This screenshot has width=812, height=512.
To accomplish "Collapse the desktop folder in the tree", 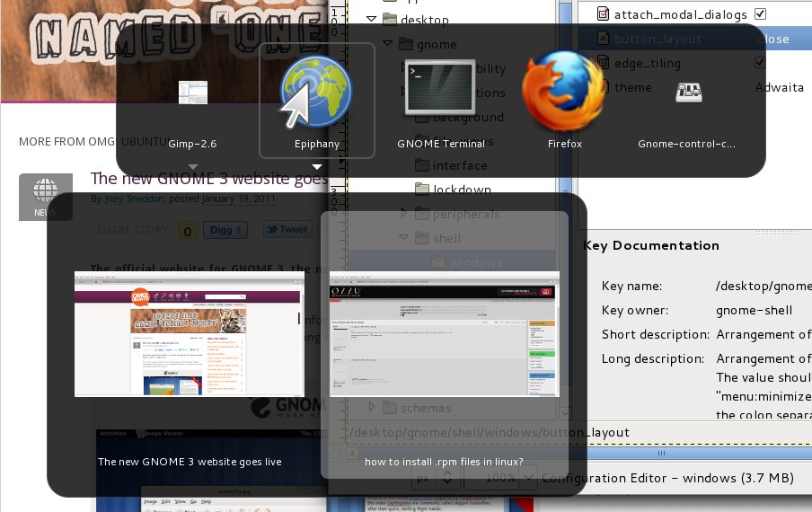I will pyautogui.click(x=371, y=19).
